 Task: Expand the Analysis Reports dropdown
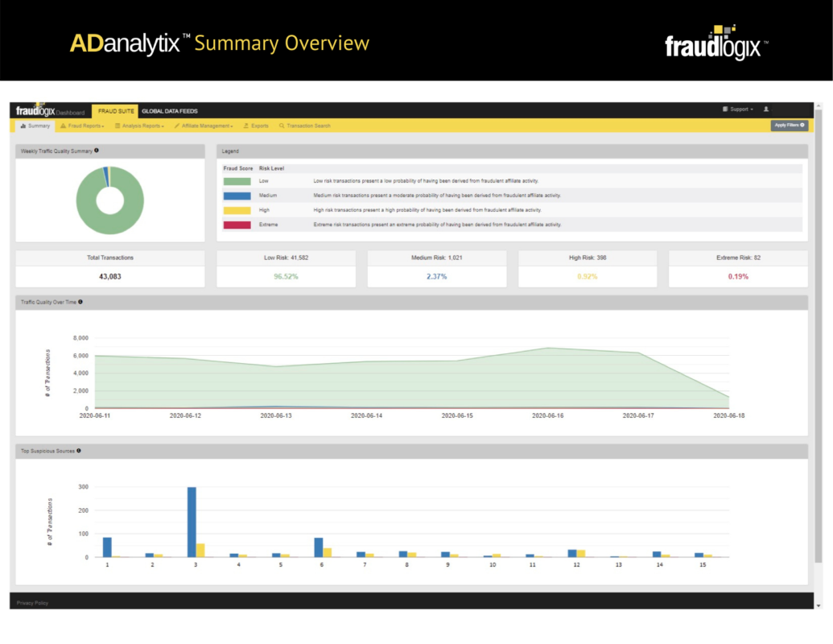coord(140,126)
